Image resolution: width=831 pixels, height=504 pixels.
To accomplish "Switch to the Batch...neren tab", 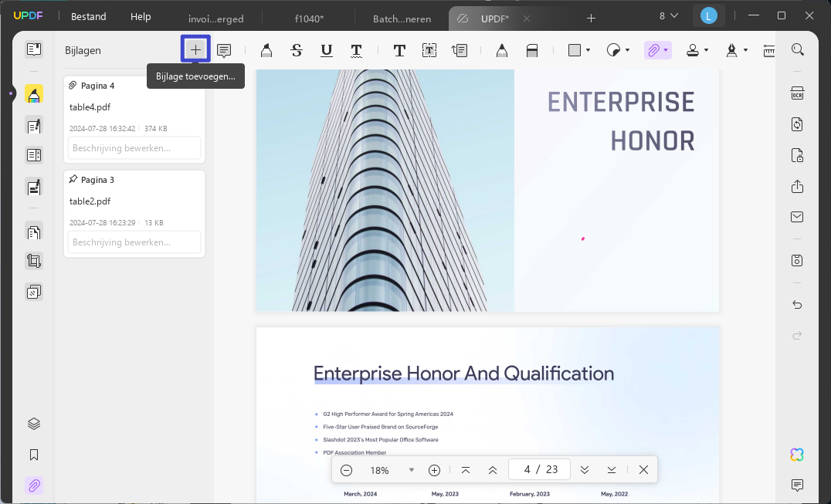I will [x=402, y=19].
